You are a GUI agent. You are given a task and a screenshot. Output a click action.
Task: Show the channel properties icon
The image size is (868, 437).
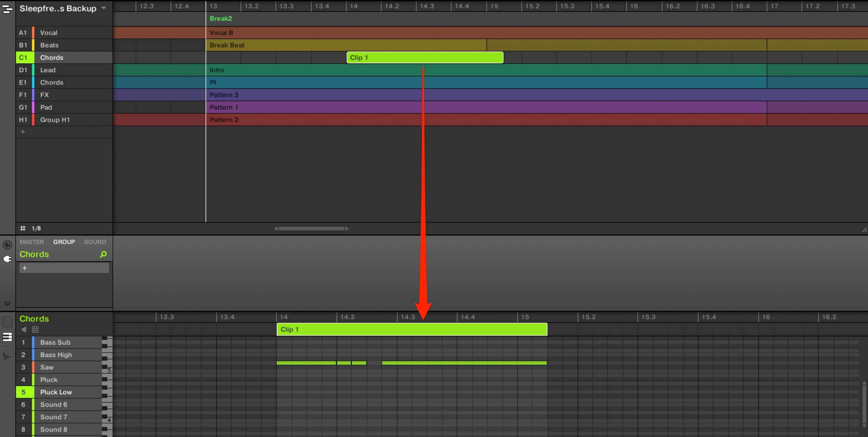7,245
